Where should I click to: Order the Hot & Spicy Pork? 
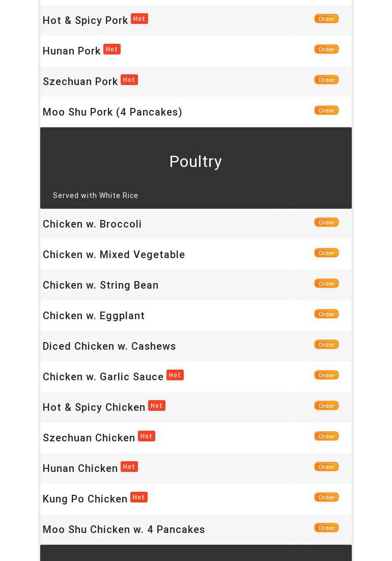pos(326,19)
